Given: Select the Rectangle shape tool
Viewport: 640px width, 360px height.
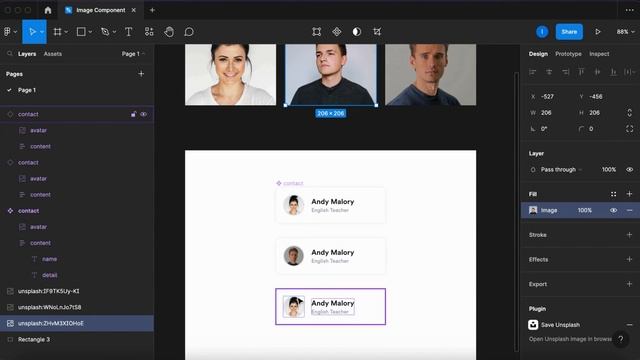Looking at the screenshot, I should [81, 32].
